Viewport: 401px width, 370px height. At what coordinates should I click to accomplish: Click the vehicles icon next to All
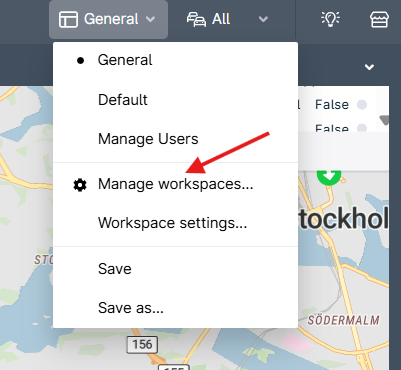coord(196,19)
